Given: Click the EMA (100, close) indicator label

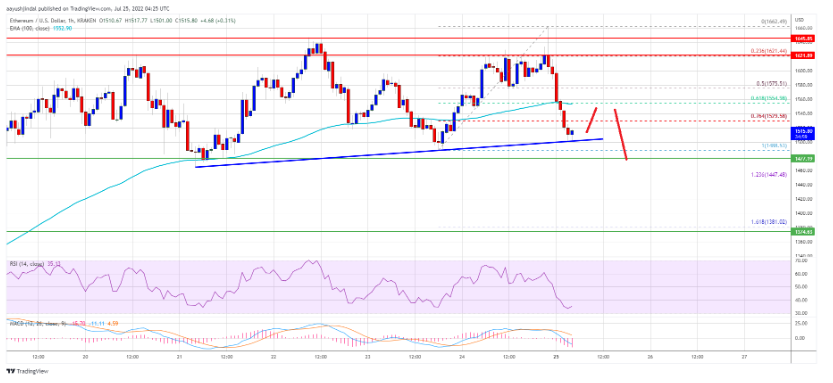Looking at the screenshot, I should (22, 26).
